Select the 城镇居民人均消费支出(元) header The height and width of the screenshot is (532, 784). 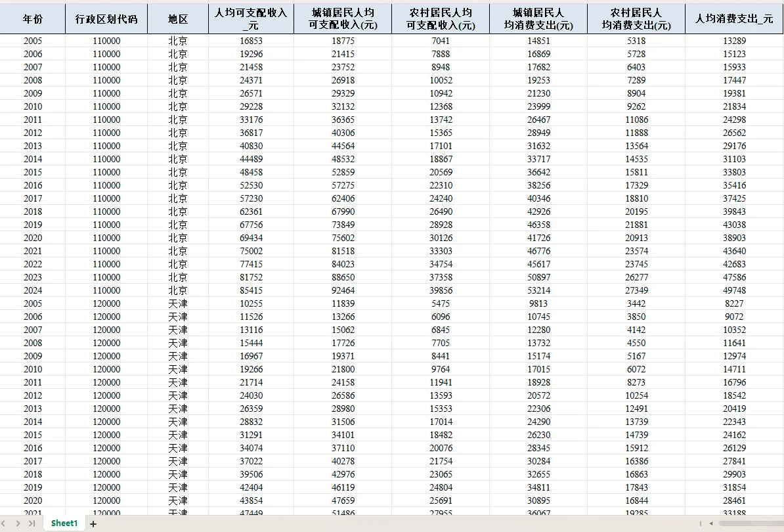point(538,19)
